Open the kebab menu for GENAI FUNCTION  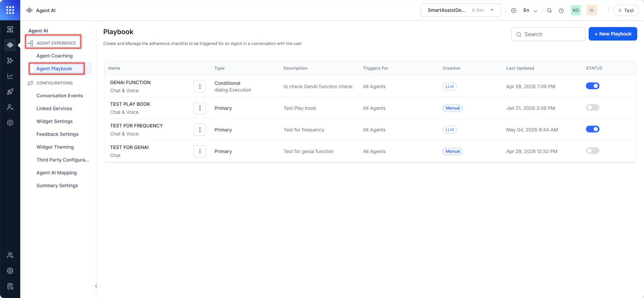click(x=200, y=86)
